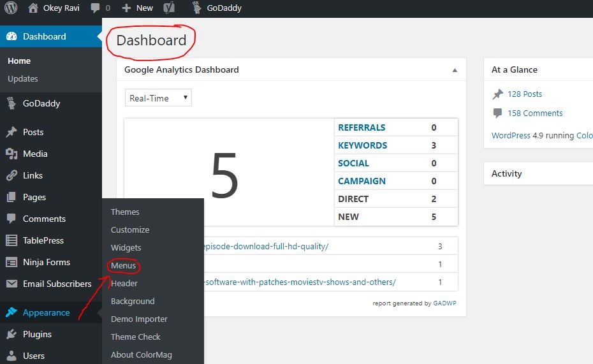Click GoDaddy mascot icon in admin bar
This screenshot has height=364, width=593.
click(196, 8)
